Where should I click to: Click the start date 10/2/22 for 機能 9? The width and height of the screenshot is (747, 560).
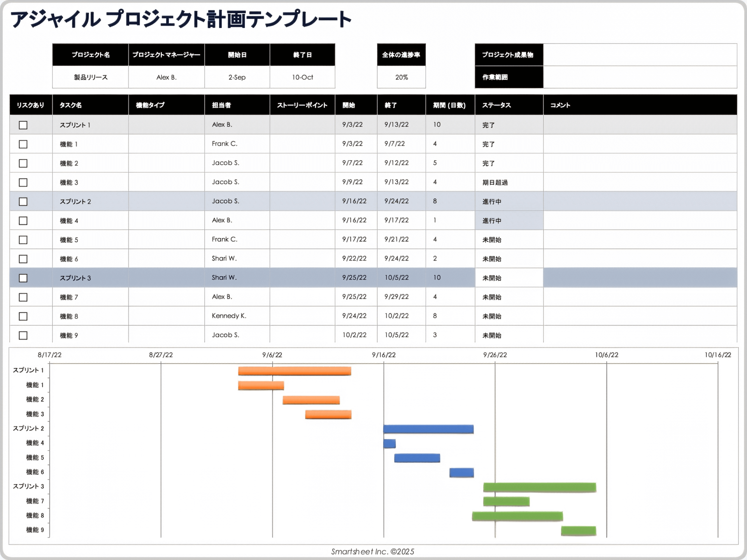click(x=354, y=335)
